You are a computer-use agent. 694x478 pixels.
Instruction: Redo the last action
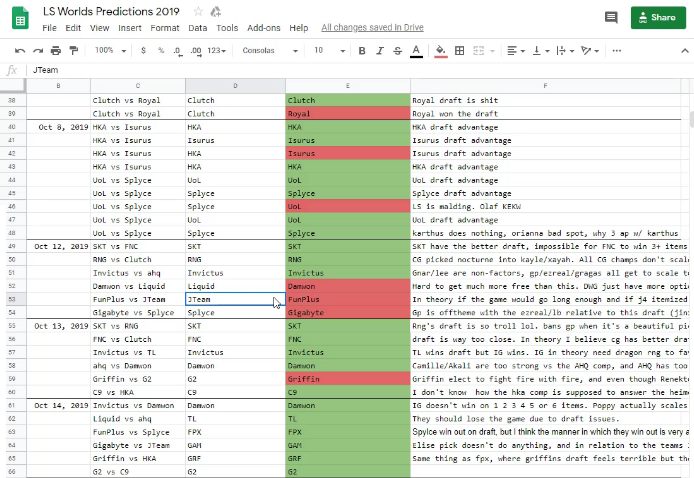(x=38, y=51)
